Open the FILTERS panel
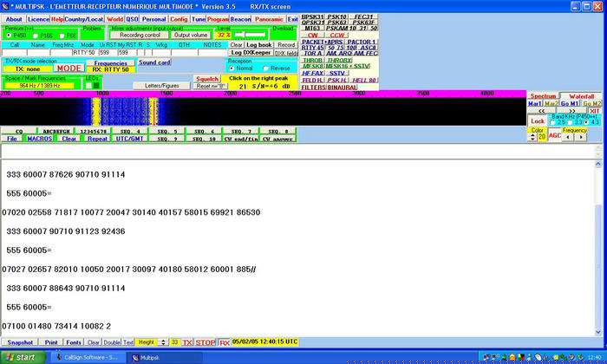Viewport: 607px width, 364px height. click(x=313, y=88)
